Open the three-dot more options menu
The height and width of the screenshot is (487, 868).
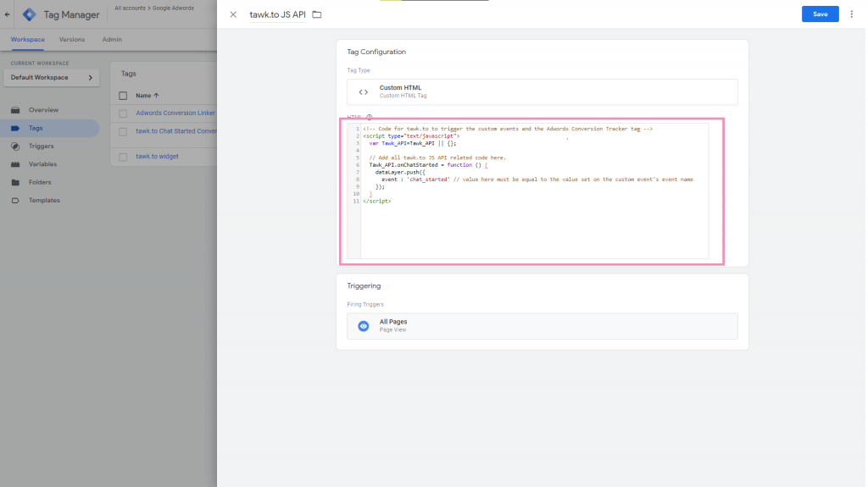[x=851, y=14]
